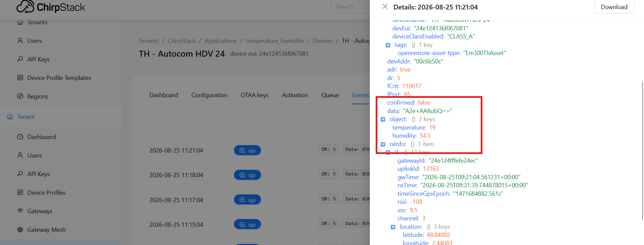The width and height of the screenshot is (644, 245).
Task: Navigate to ChirpStack breadcrumb link
Action: (182, 41)
